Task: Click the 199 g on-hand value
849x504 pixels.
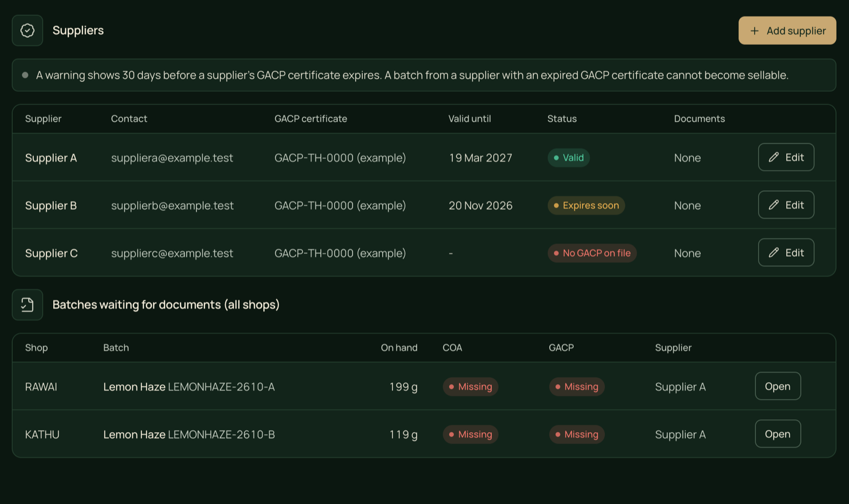Action: 404,387
